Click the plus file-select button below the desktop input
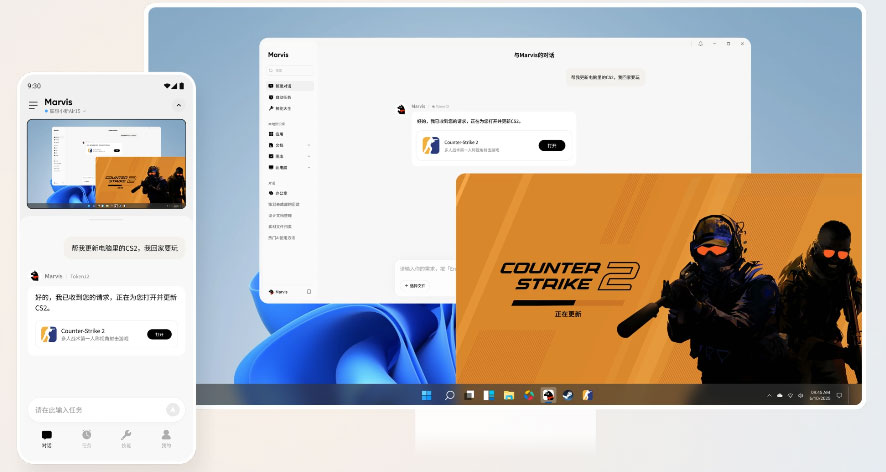Screen dimensions: 886x472 click(x=415, y=286)
